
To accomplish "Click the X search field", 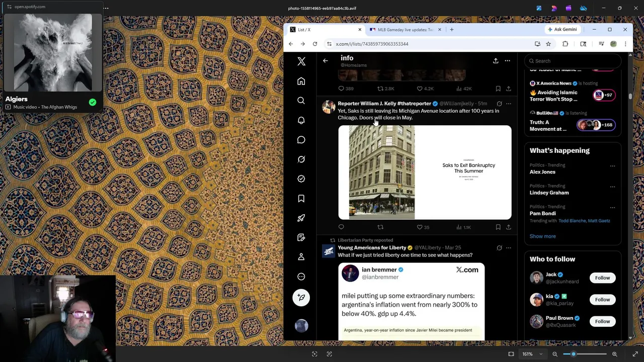I will (x=573, y=61).
